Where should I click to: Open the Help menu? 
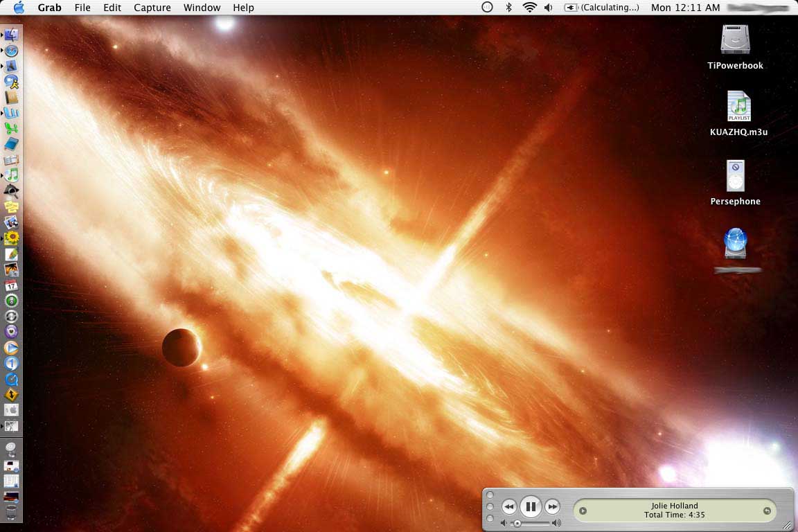click(x=243, y=8)
